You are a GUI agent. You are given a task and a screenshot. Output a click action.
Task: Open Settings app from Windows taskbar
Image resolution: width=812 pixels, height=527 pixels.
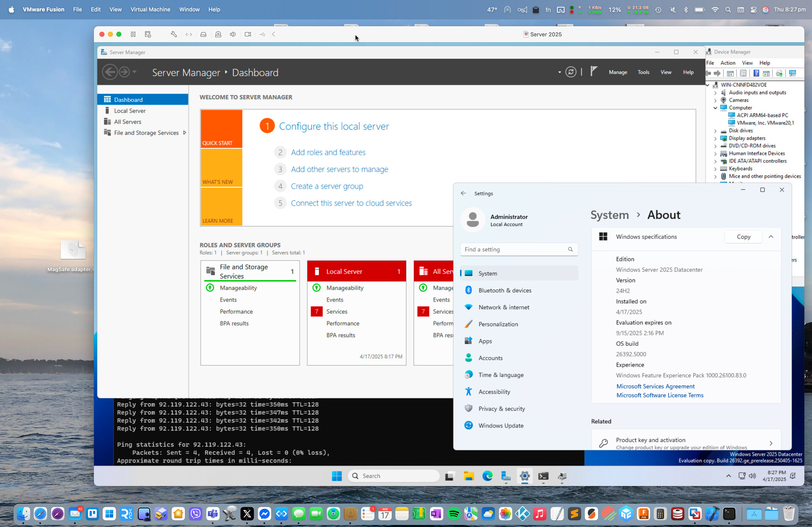[524, 476]
